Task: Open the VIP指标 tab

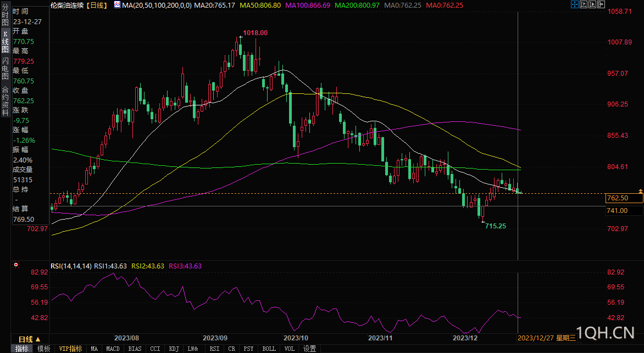Action: 70,349
